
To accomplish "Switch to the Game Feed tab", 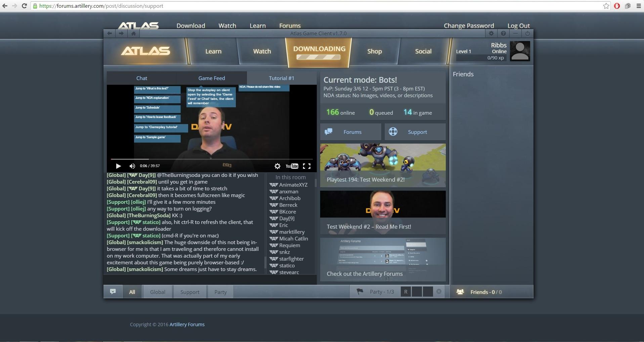I will coord(212,78).
